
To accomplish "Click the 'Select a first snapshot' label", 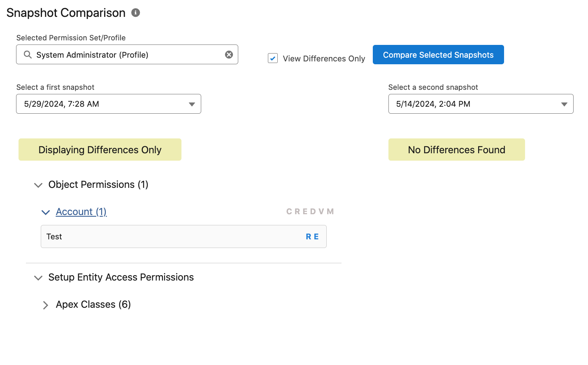I will (56, 87).
